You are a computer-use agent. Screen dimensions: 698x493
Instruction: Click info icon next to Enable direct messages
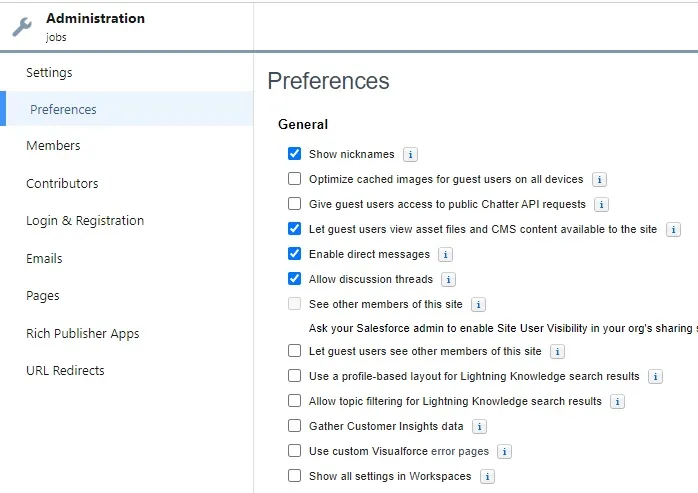tap(445, 254)
